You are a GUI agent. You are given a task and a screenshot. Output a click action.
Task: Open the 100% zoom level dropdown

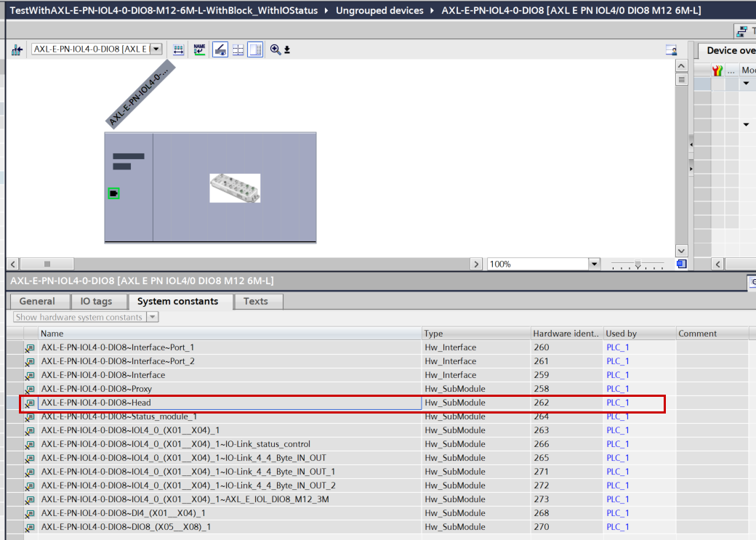point(594,264)
